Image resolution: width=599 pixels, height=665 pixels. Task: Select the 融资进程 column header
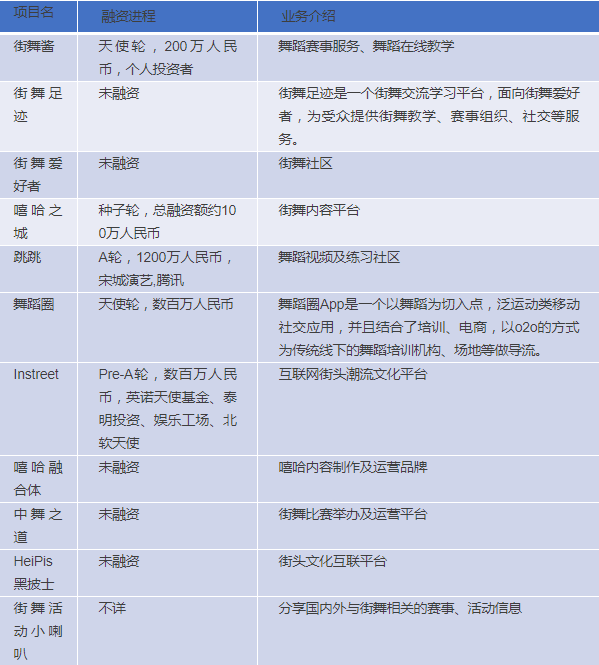168,16
